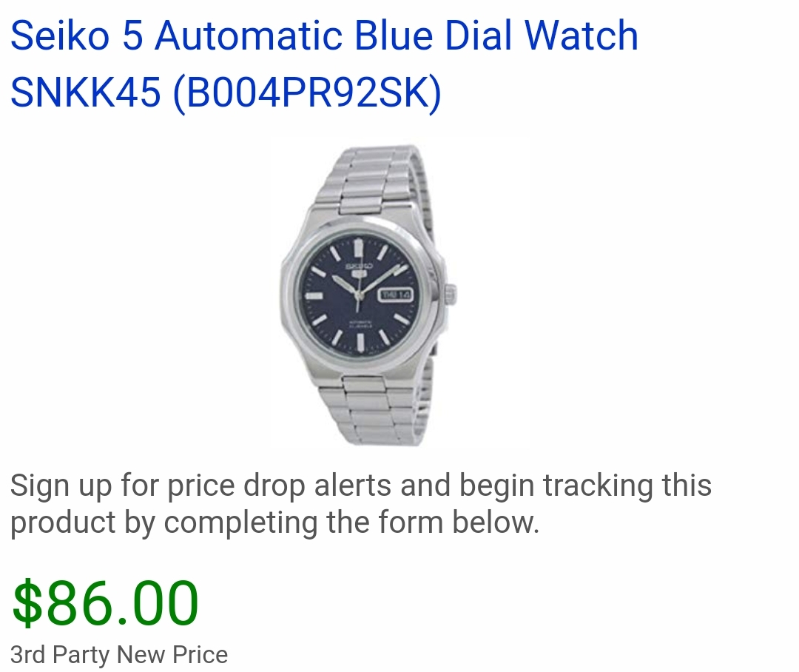Click the 9 o'clock index marker on dial

pos(314,296)
